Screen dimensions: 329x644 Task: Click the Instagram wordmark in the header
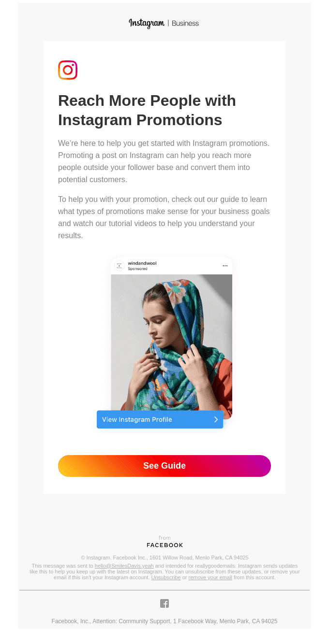click(x=147, y=23)
